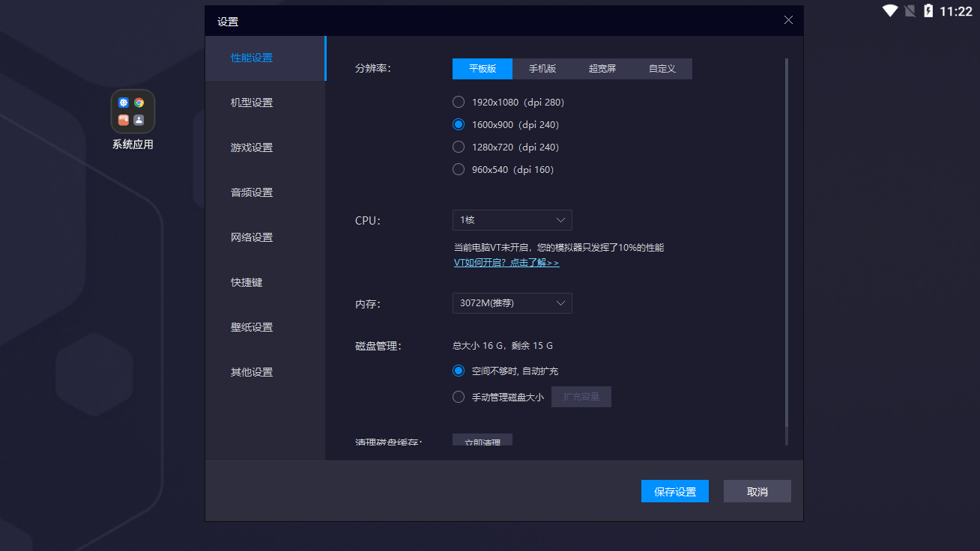Click the Wi-Fi status icon
The height and width of the screenshot is (551, 980).
[890, 11]
